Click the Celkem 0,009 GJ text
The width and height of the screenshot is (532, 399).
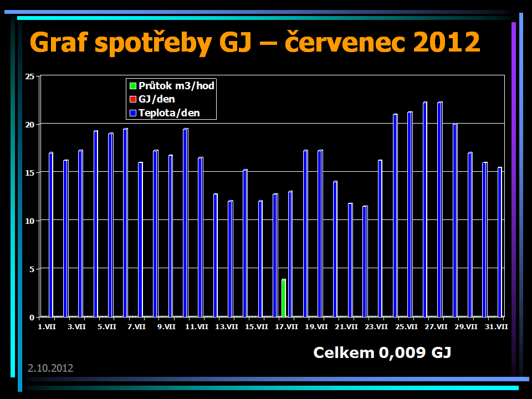click(x=382, y=352)
